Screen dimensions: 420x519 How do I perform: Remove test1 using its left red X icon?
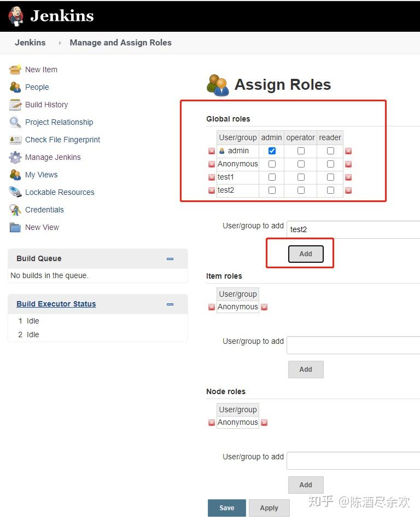pyautogui.click(x=212, y=177)
